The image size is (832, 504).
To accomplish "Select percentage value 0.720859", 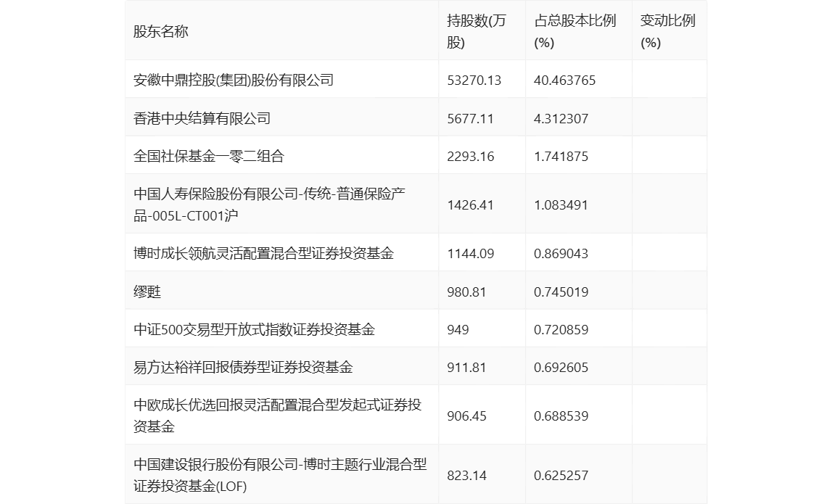I will pyautogui.click(x=561, y=329).
